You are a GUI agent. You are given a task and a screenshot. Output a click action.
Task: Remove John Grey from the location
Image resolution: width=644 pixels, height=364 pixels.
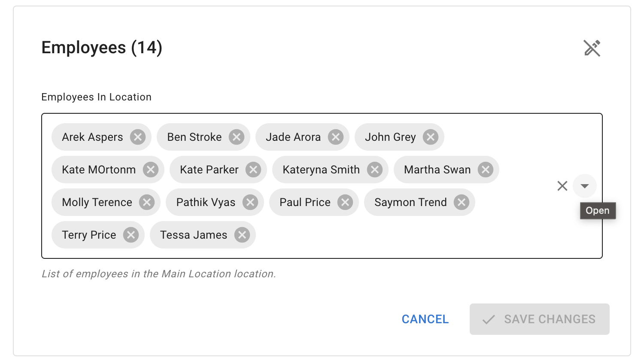click(x=431, y=137)
